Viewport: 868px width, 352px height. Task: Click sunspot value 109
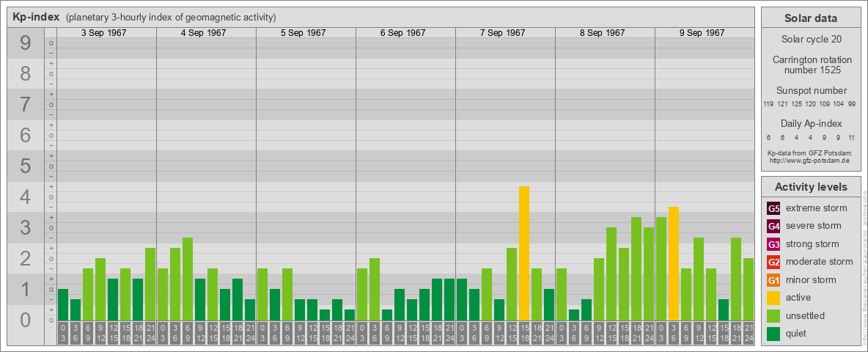(x=825, y=105)
